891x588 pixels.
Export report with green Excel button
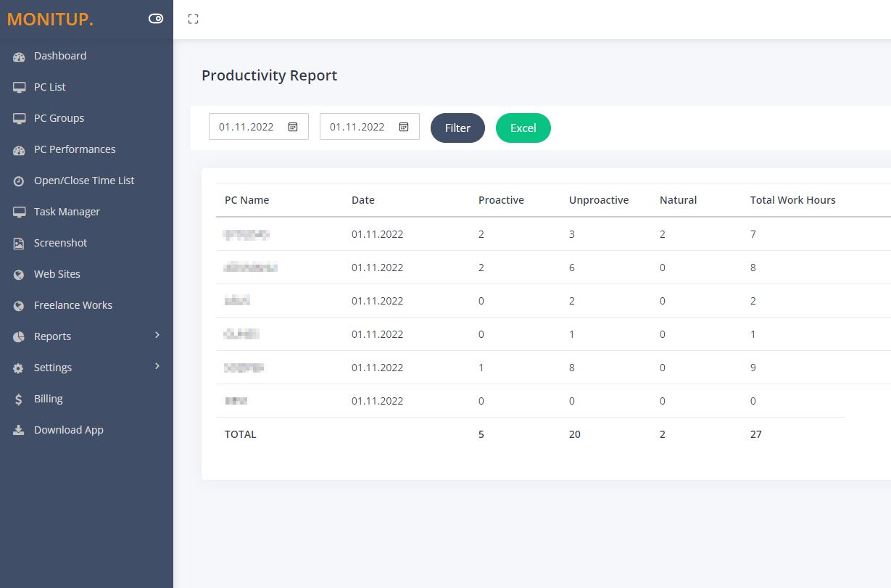523,128
